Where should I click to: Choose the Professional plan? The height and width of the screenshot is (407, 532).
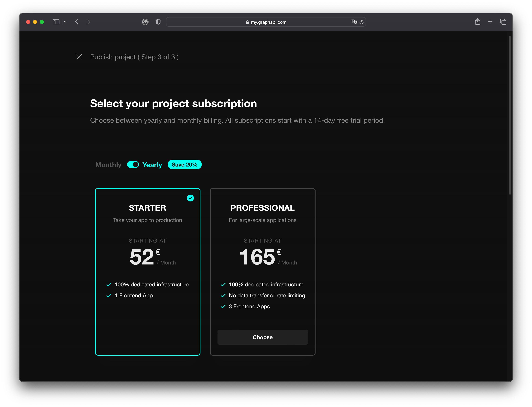coord(263,337)
